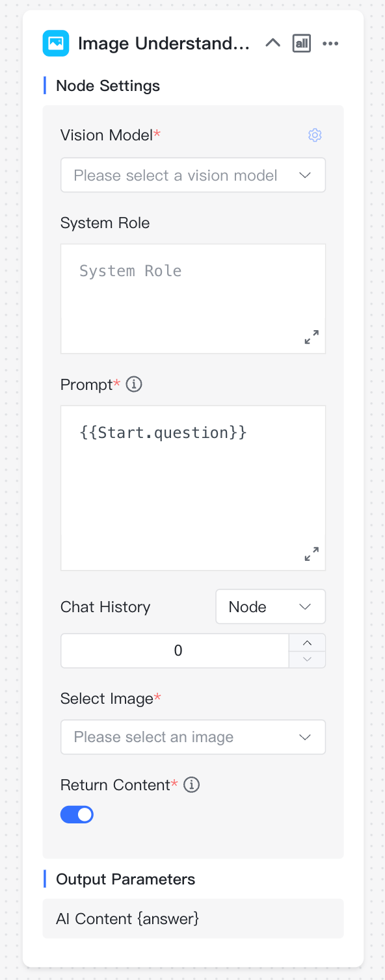Click the chat history count field
The height and width of the screenshot is (980, 385).
(x=175, y=651)
